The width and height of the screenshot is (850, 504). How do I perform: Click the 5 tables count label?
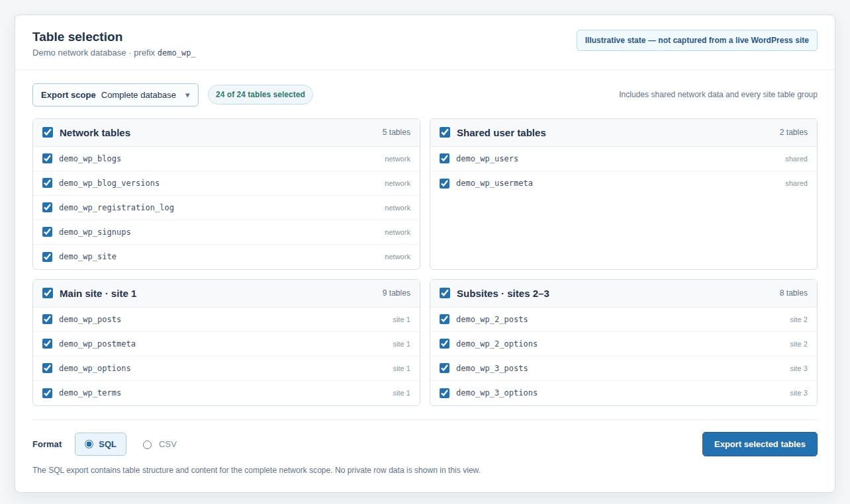pos(396,132)
